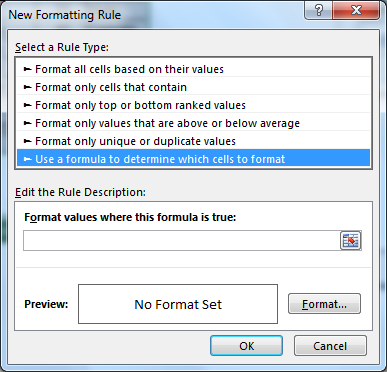Click arrow icon beside 'Format only cells that contain'
This screenshot has height=372, width=387.
[x=28, y=87]
